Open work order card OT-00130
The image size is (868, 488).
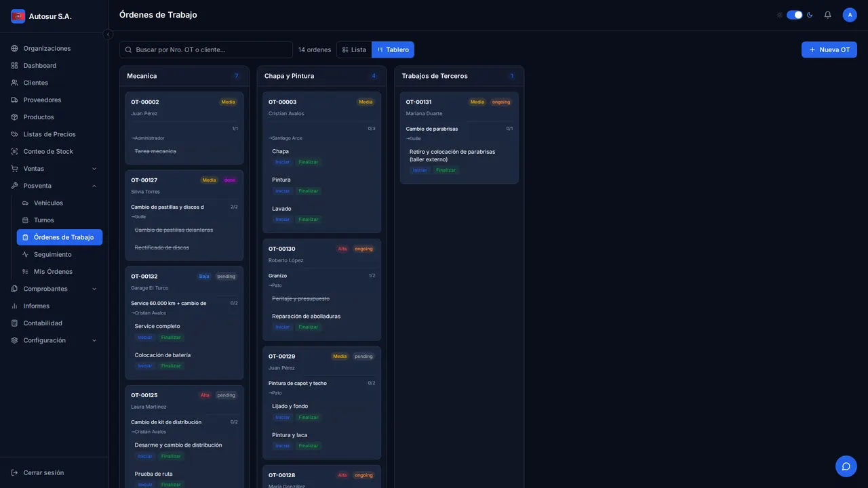pyautogui.click(x=322, y=289)
